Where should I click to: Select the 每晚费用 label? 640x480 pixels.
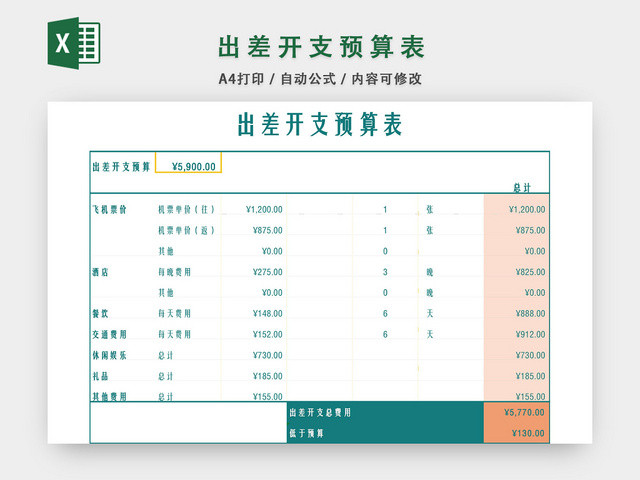[x=175, y=272]
